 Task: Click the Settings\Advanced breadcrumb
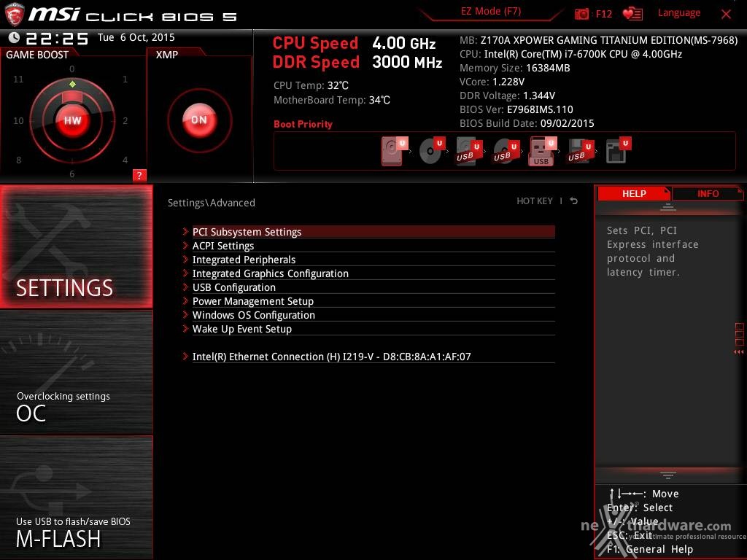[x=212, y=203]
